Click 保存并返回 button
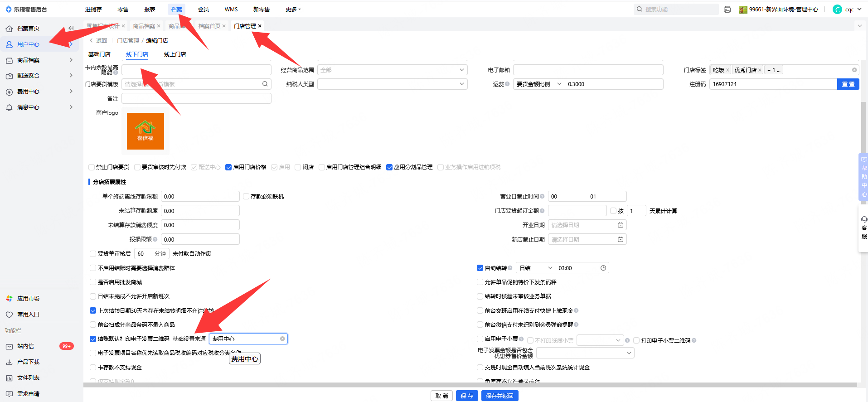 (499, 396)
